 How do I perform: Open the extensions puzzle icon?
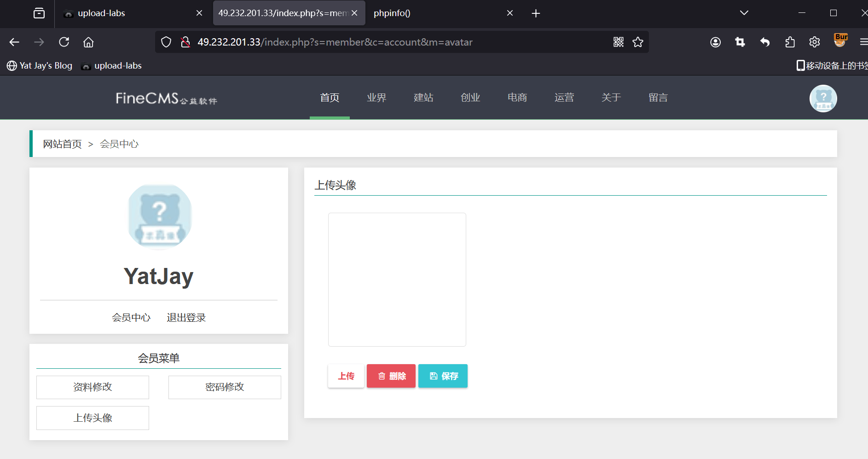click(x=790, y=42)
